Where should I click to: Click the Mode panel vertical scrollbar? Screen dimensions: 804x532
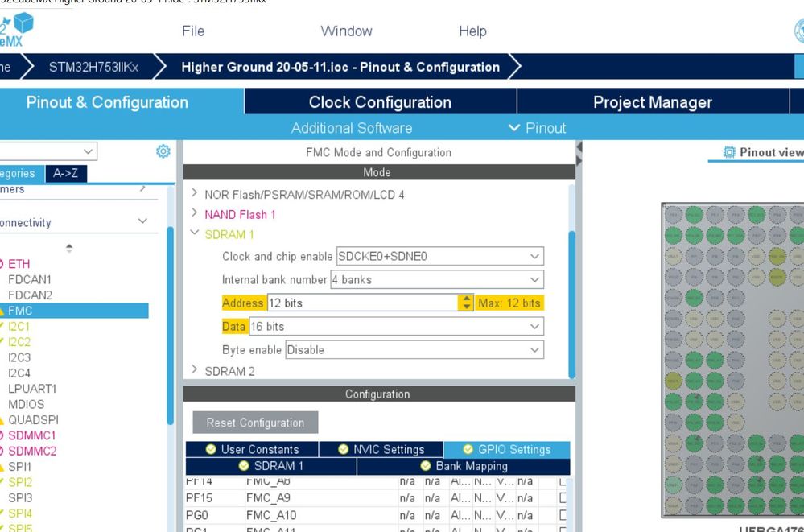click(x=571, y=304)
